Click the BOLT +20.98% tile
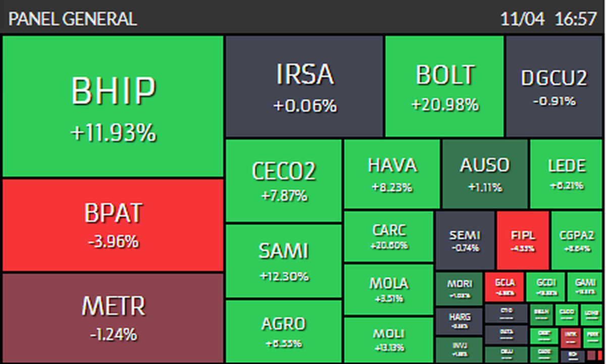 (x=444, y=86)
